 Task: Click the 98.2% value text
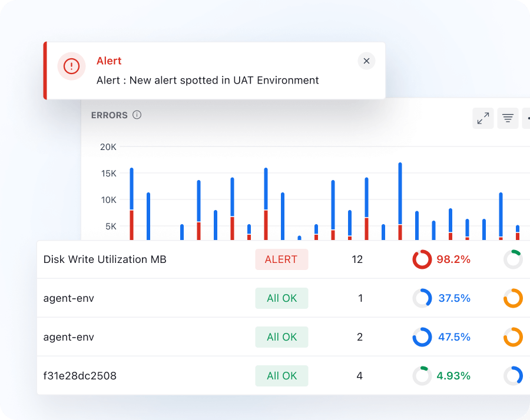tap(453, 259)
